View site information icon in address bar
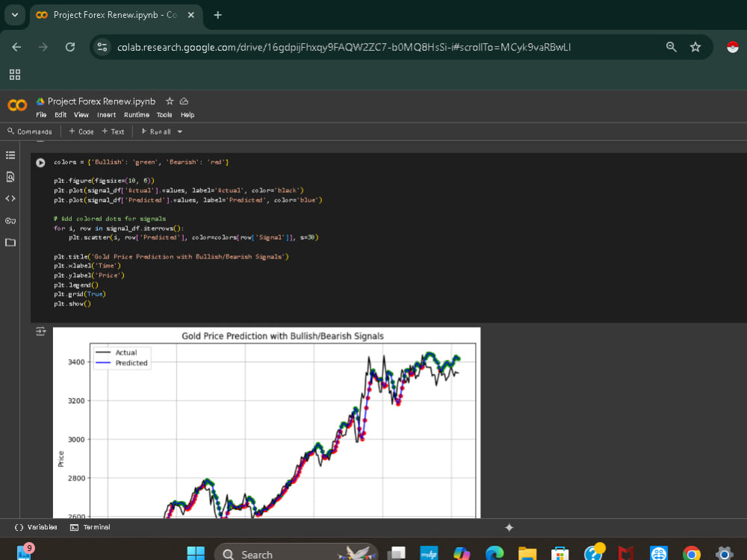Screen dimensions: 747x560 102,47
